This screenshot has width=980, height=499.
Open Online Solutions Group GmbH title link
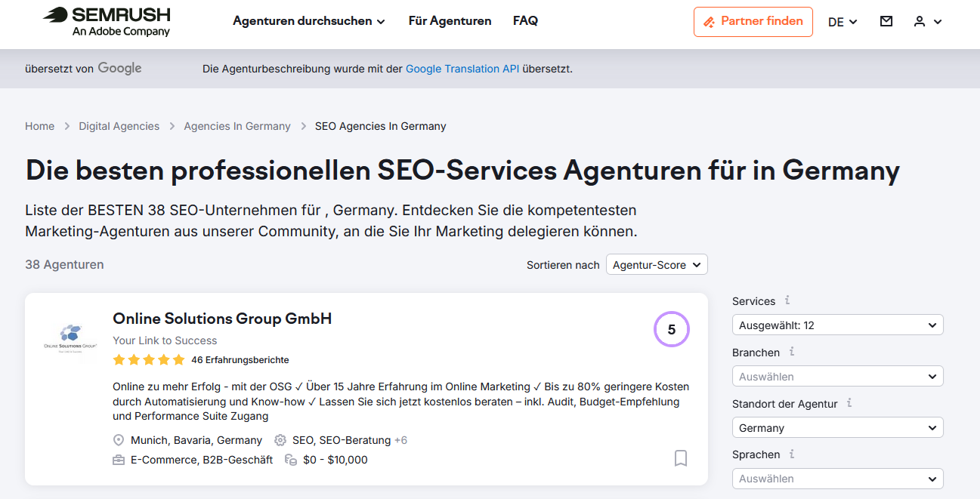tap(222, 319)
